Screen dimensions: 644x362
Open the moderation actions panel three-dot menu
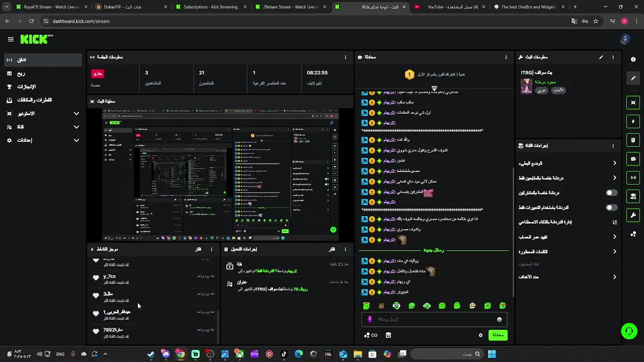point(345,249)
